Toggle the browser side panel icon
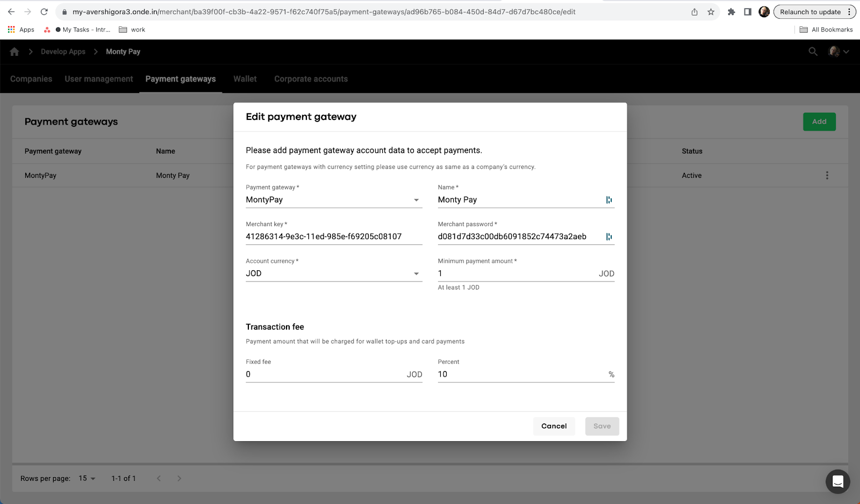The height and width of the screenshot is (504, 860). (x=748, y=12)
